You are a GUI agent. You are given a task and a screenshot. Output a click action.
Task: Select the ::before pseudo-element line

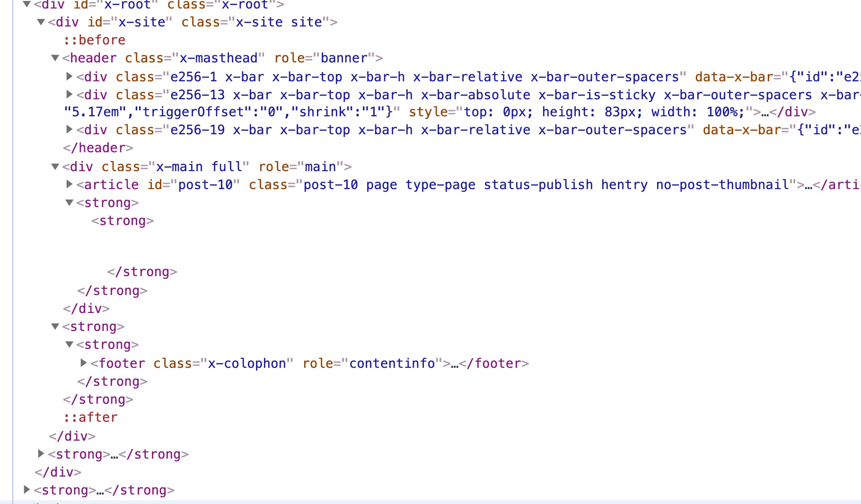click(x=95, y=40)
